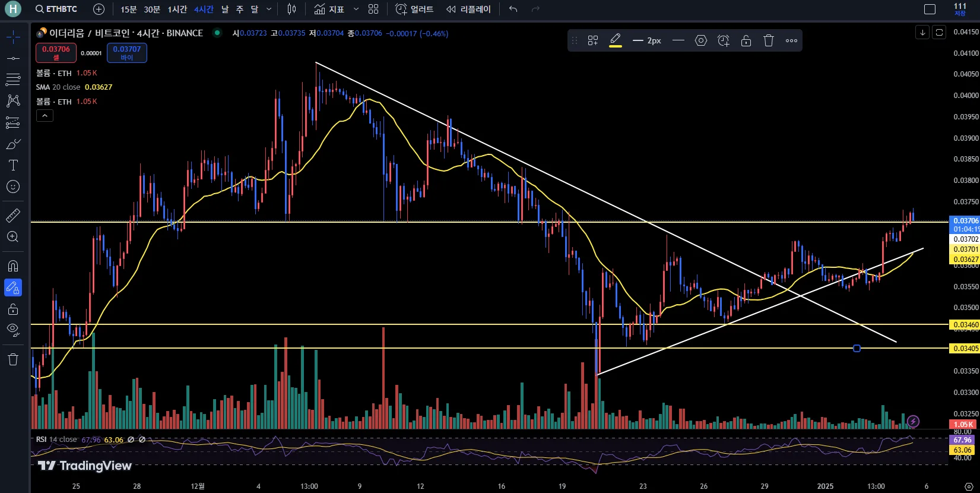Screen dimensions: 980x493
Task: Click the 0.03707 buy price button
Action: [127, 53]
